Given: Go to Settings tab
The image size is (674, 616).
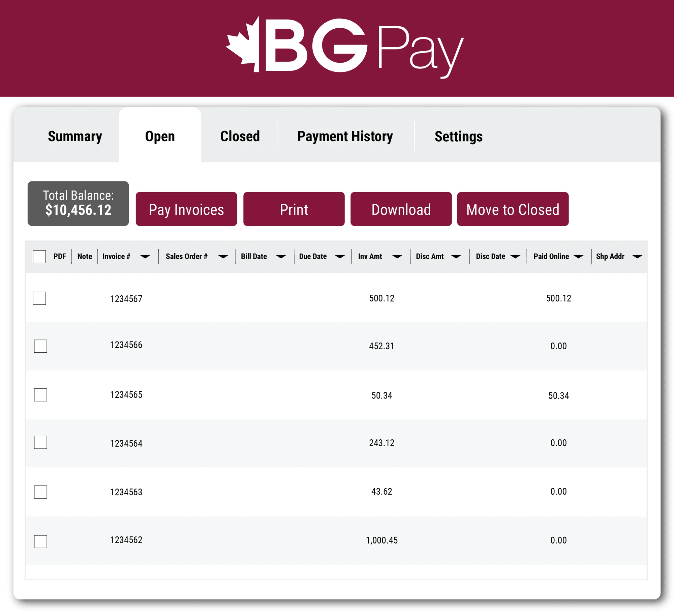Looking at the screenshot, I should point(458,136).
